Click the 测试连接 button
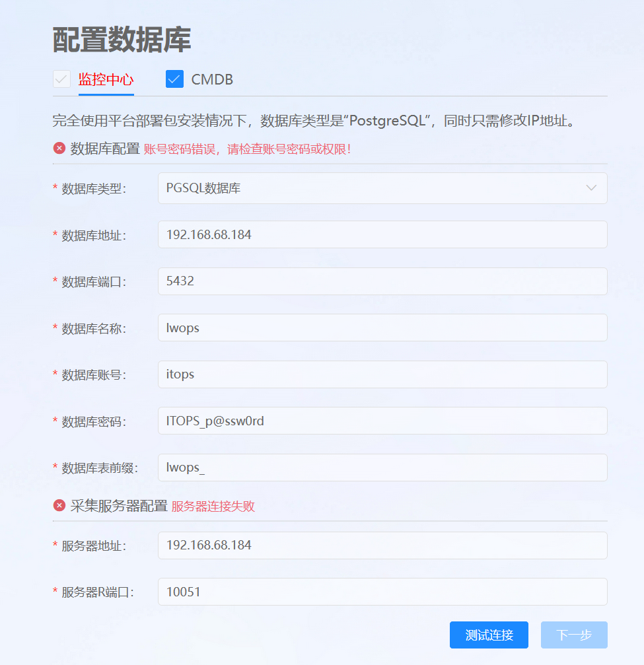 pos(489,635)
